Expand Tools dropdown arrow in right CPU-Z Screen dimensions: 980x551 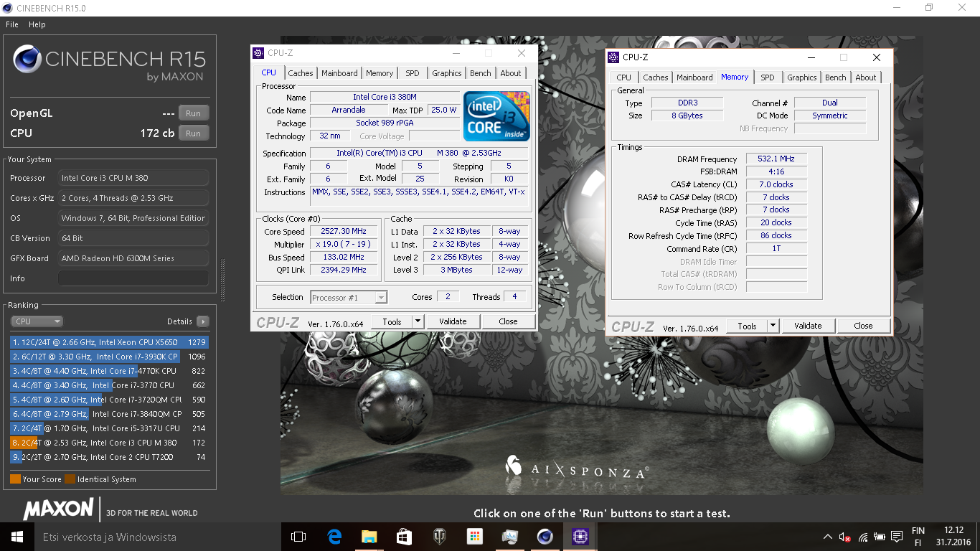[773, 326]
